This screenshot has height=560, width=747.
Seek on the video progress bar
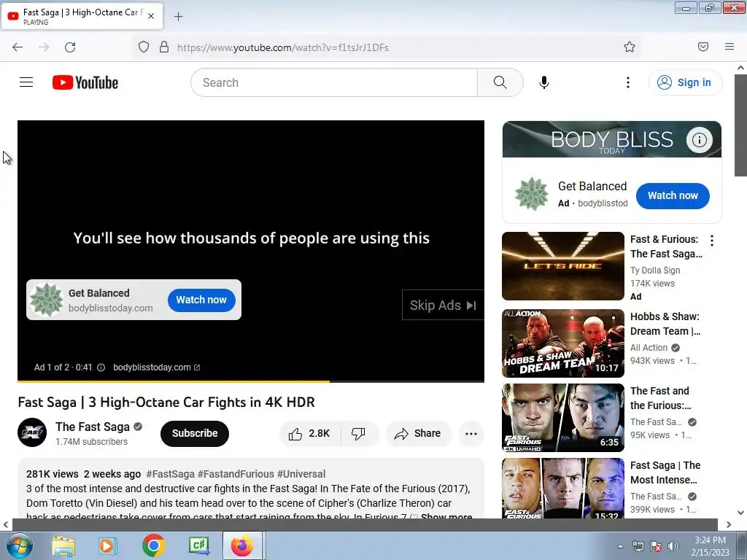(251, 381)
